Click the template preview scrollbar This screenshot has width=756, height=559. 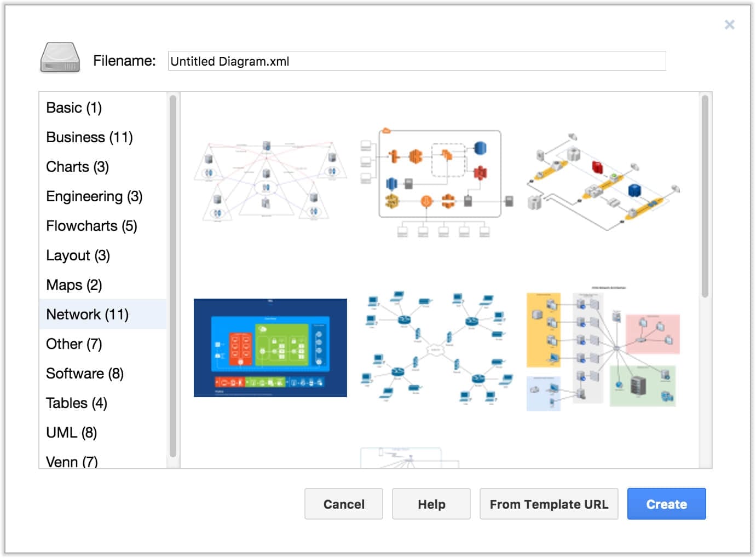[705, 197]
